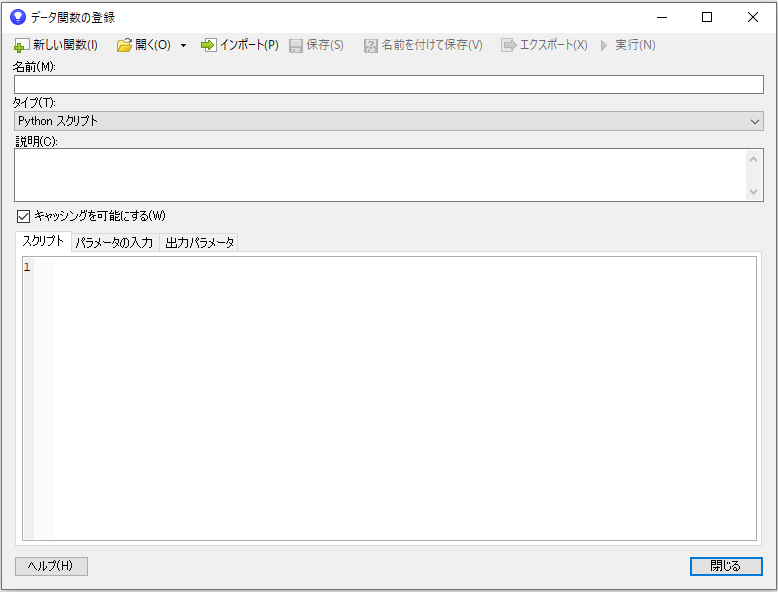Open the タイプ(T) Python スクリプト dropdown

point(389,121)
